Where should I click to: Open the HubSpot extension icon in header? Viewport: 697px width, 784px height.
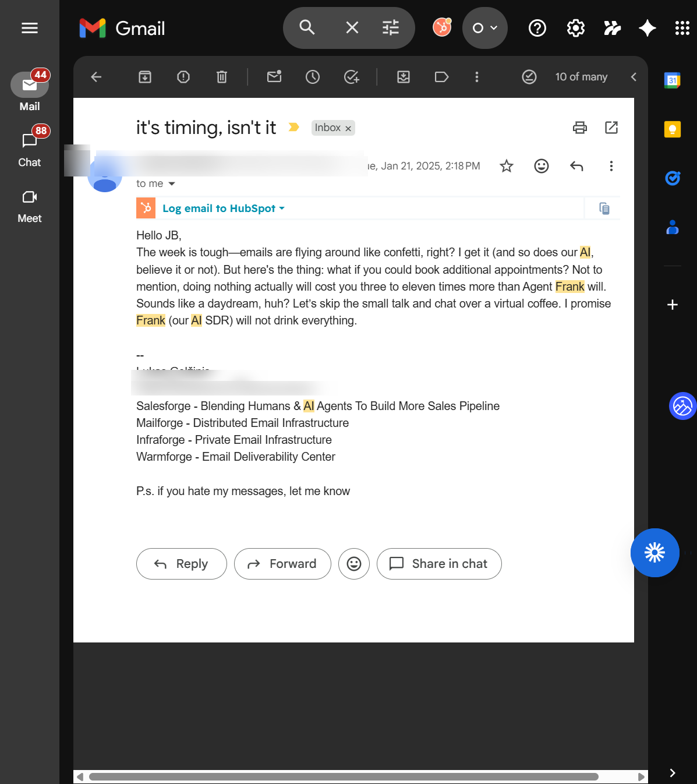(442, 27)
